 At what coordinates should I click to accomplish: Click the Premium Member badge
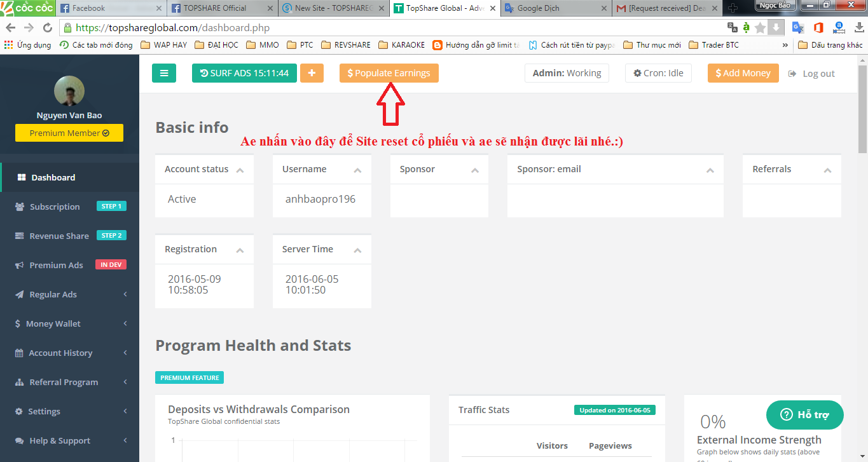click(69, 133)
